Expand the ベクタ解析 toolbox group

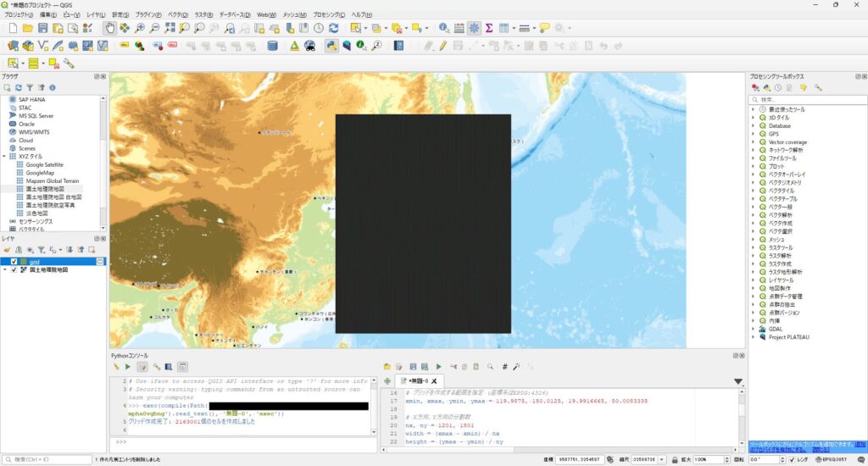pos(753,214)
